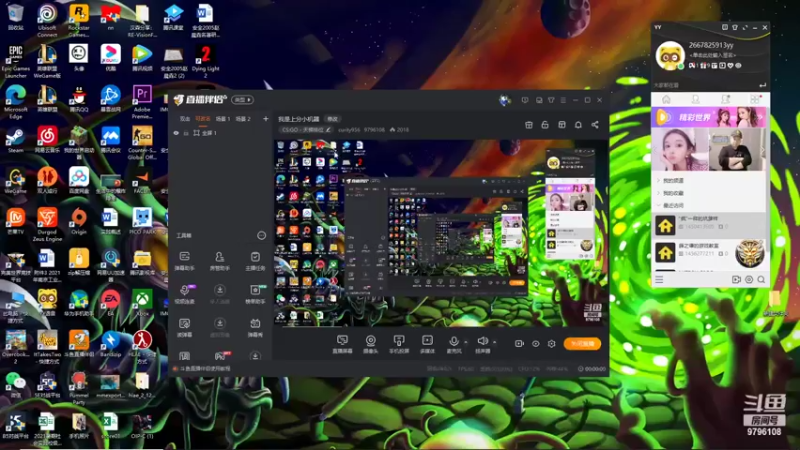The width and height of the screenshot is (800, 450).
Task: Select the 全屏 1 source row
Action: (220, 133)
